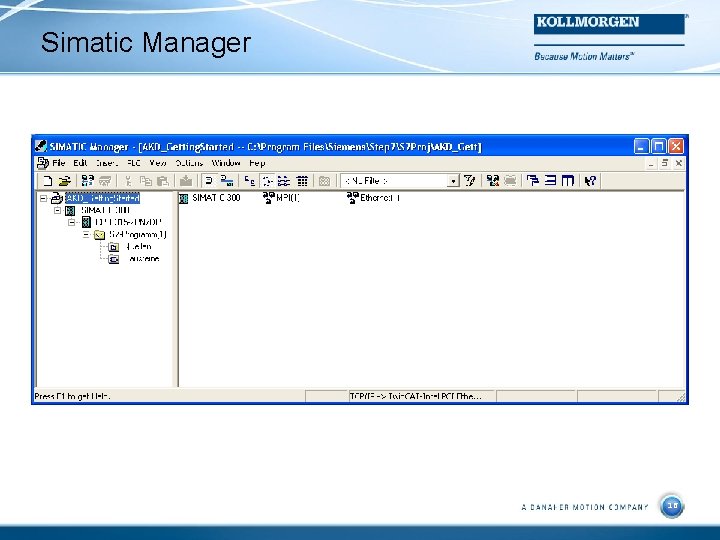The height and width of the screenshot is (540, 720).
Task: Open the Window menu
Action: [226, 163]
